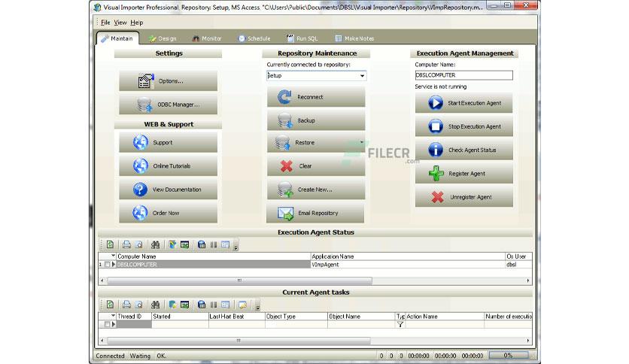The height and width of the screenshot is (364, 629).
Task: Open column chooser arrow beside Computer Name header
Action: click(113, 256)
